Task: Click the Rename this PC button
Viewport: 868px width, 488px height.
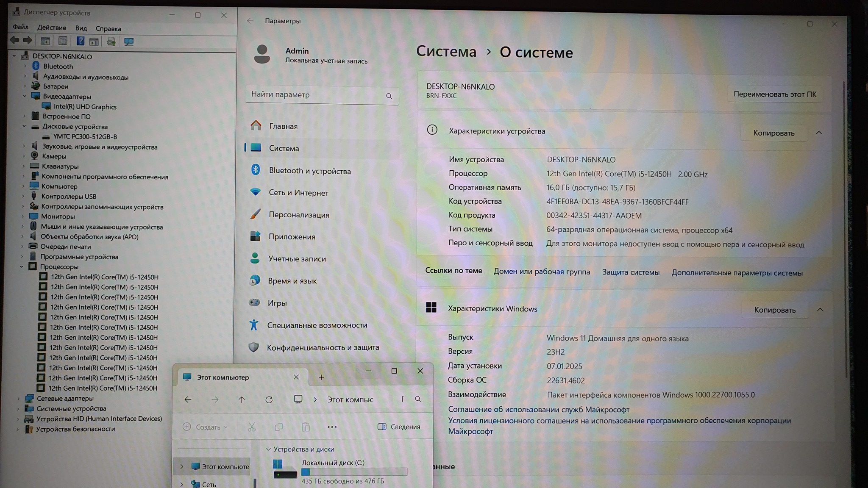Action: (774, 94)
